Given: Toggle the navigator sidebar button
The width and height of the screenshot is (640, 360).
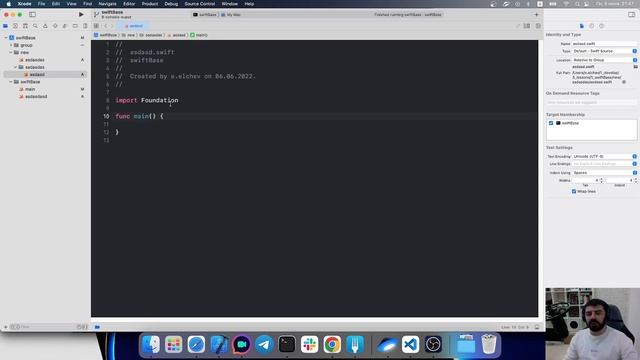Looking at the screenshot, I should tap(32, 15).
